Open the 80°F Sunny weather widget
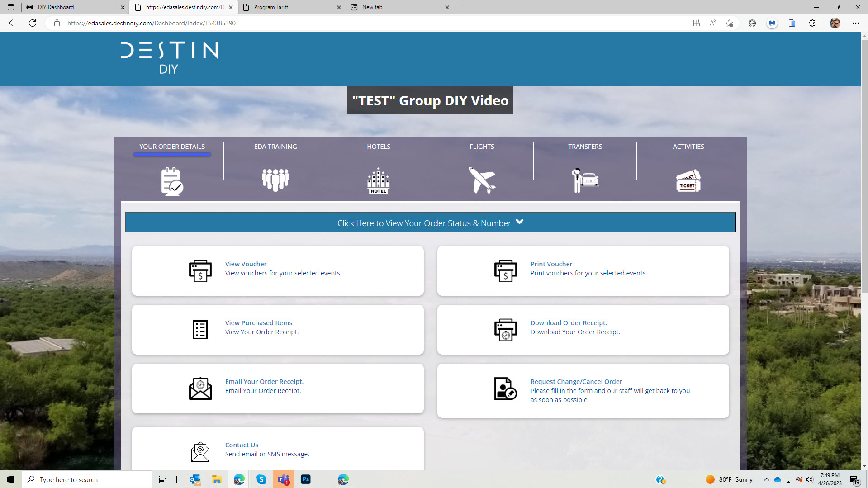This screenshot has height=488, width=868. pos(729,479)
